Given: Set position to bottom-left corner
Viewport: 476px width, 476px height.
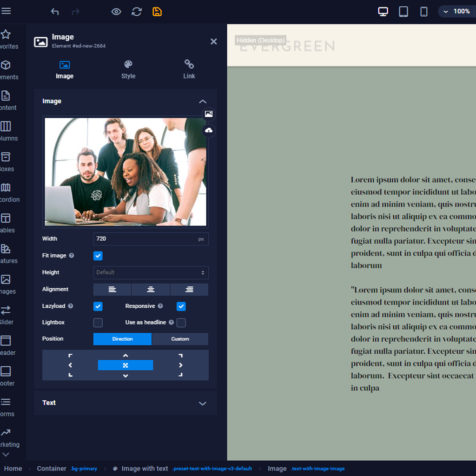Looking at the screenshot, I should tap(71, 375).
